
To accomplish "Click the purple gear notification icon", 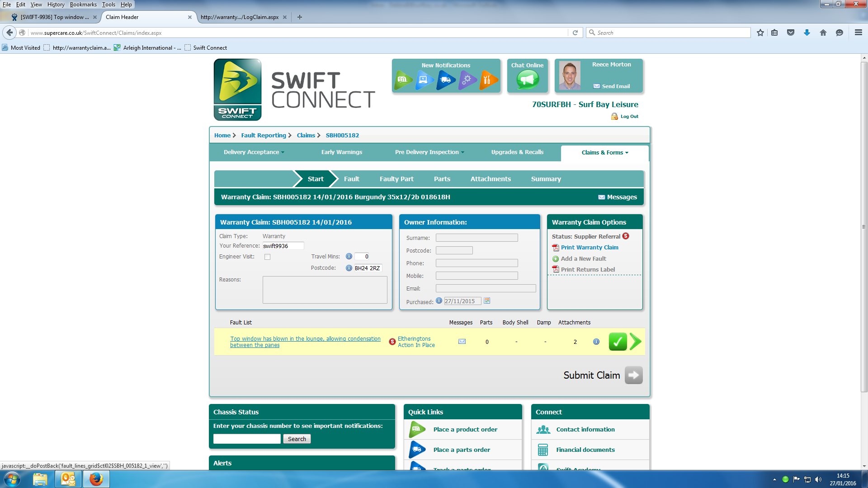I will click(467, 80).
